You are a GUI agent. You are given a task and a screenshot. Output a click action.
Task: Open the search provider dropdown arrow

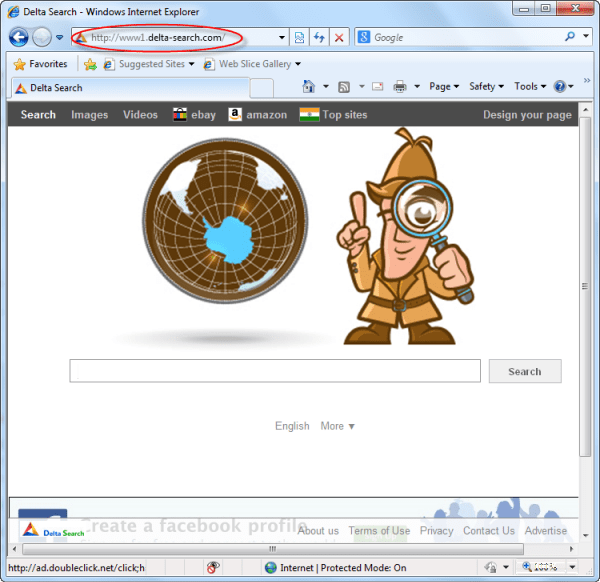[586, 36]
